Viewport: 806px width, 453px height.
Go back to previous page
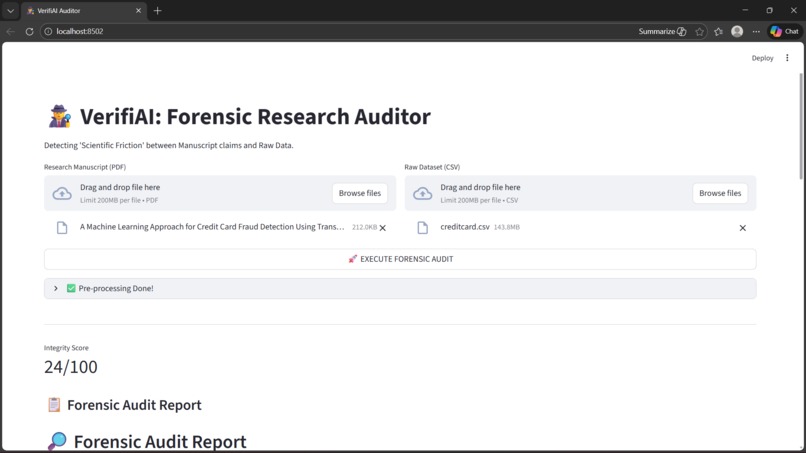pos(10,31)
